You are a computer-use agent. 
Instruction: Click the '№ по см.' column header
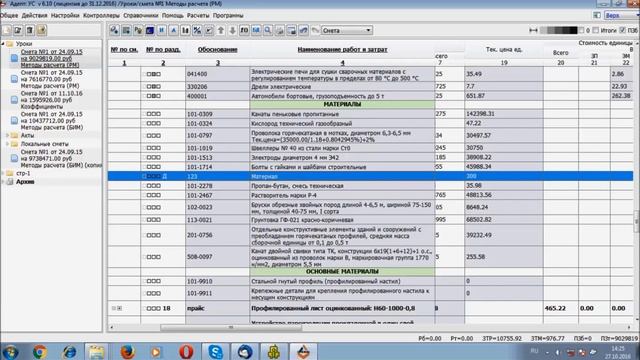[124, 49]
